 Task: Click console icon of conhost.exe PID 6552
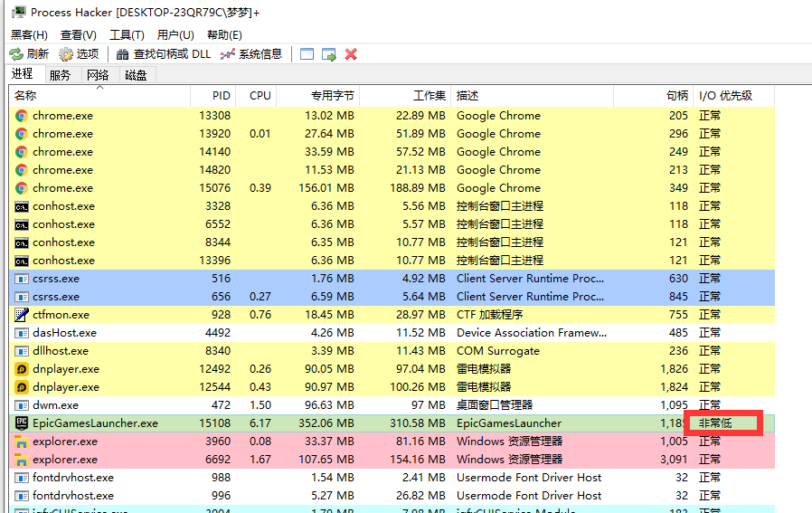[x=21, y=225]
